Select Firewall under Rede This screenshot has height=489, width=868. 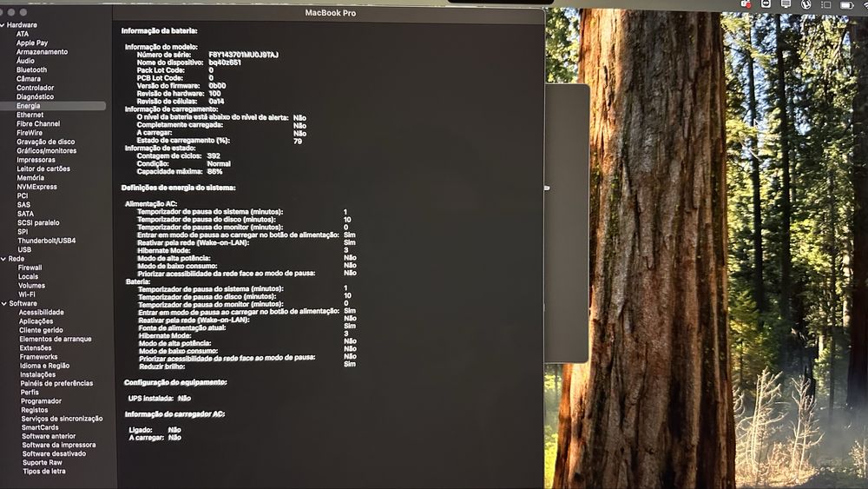click(x=30, y=268)
